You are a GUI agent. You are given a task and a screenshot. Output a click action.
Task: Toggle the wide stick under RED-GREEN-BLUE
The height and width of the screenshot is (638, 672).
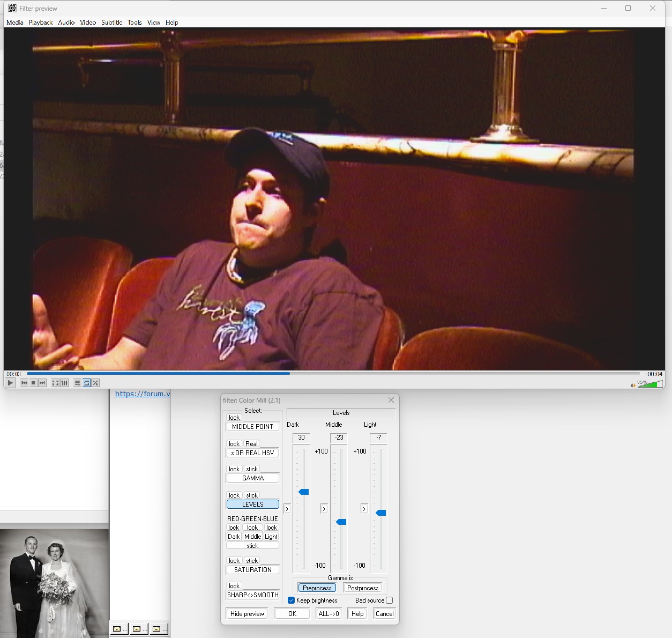(252, 546)
